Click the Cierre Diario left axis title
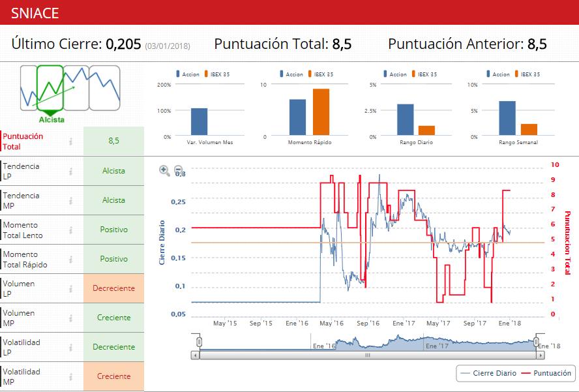This screenshot has height=392, width=579. [x=162, y=243]
